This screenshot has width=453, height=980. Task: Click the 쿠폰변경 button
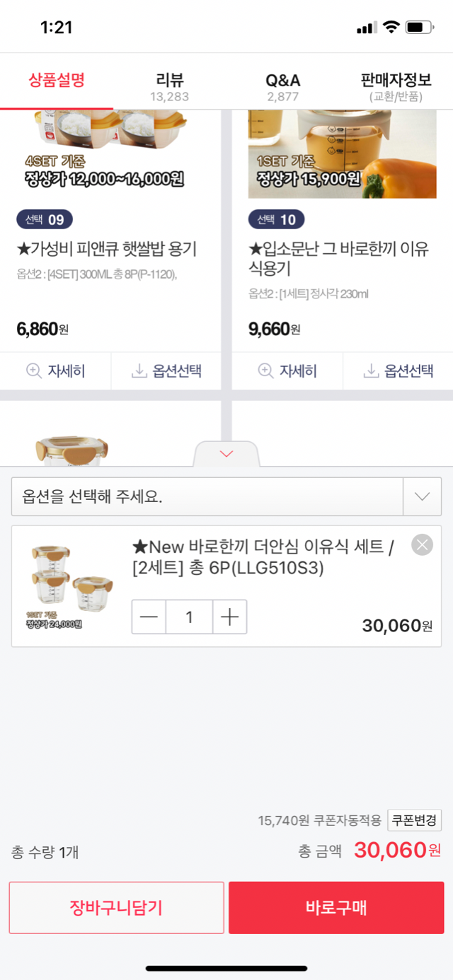[x=414, y=820]
